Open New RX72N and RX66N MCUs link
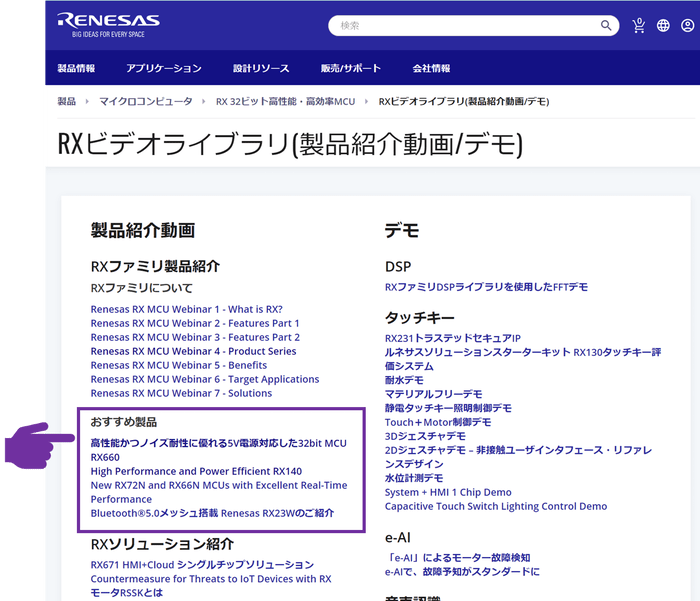Screen dimensions: 700x601 [219, 492]
